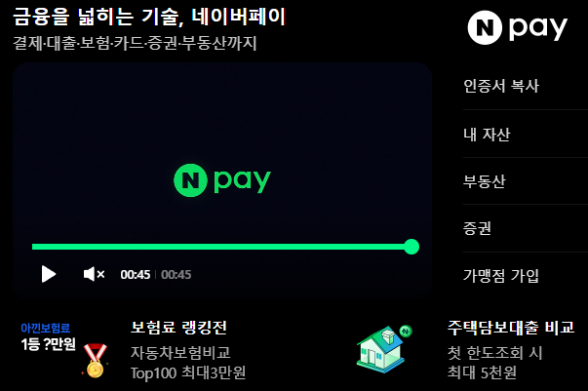Screen dimensions: 588x391
Task: Click the green house icon
Action: tap(384, 349)
